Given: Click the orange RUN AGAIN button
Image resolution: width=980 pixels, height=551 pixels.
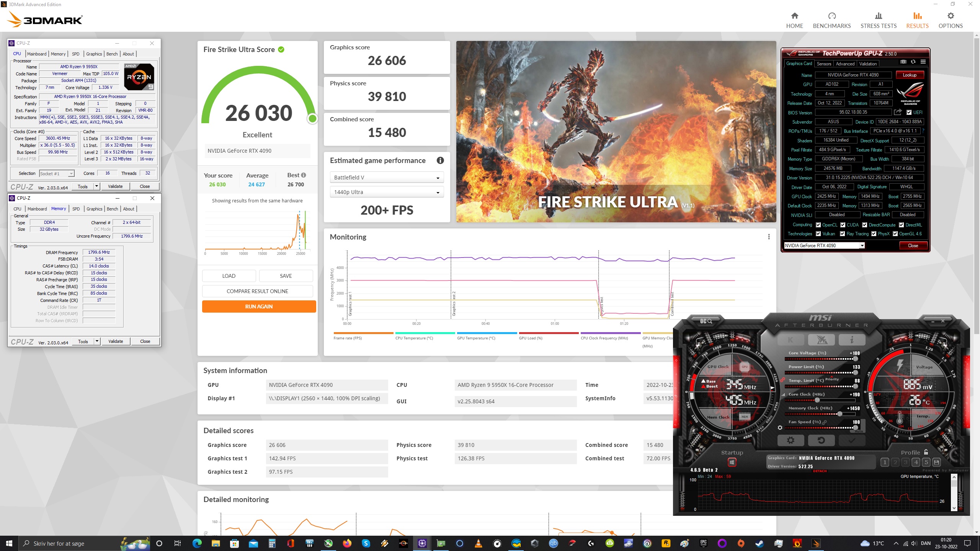Looking at the screenshot, I should click(x=259, y=306).
